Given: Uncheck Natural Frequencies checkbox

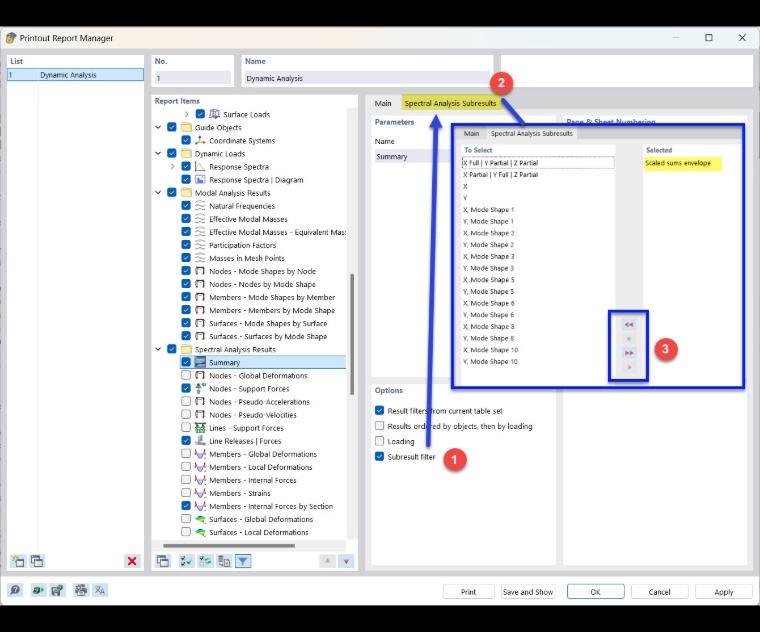Looking at the screenshot, I should pyautogui.click(x=186, y=205).
